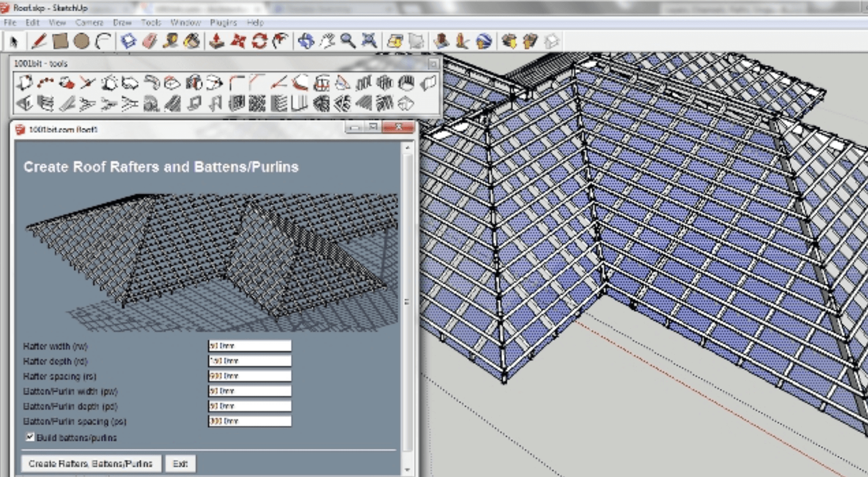Image resolution: width=868 pixels, height=477 pixels.
Task: Activate the Push/Pull tool
Action: [x=215, y=41]
